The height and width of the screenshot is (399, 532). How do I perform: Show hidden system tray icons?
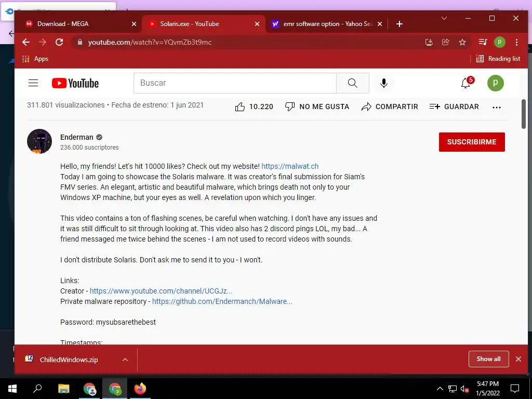click(x=440, y=389)
